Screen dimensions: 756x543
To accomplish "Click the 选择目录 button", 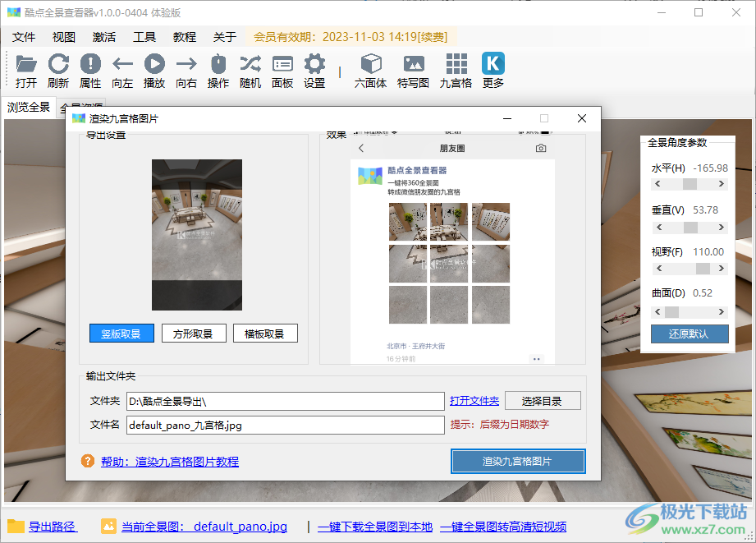I will pyautogui.click(x=543, y=401).
